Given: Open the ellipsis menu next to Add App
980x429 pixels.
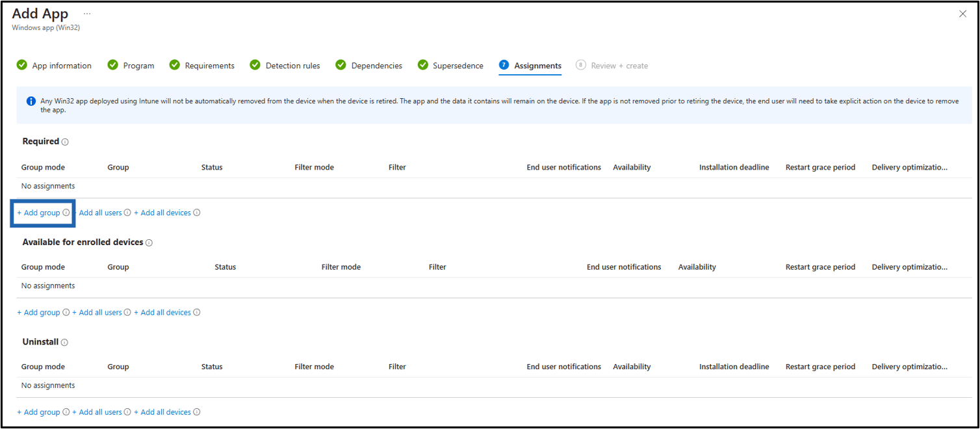Looking at the screenshot, I should click(87, 14).
